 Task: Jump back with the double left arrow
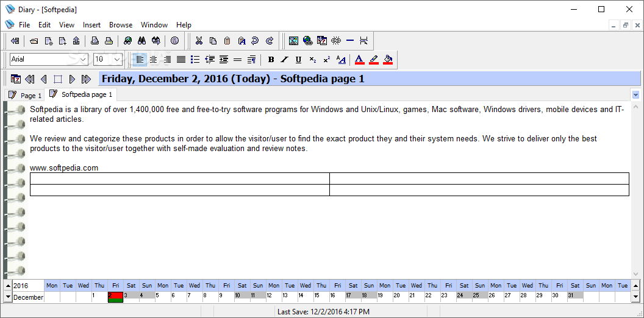(x=29, y=79)
